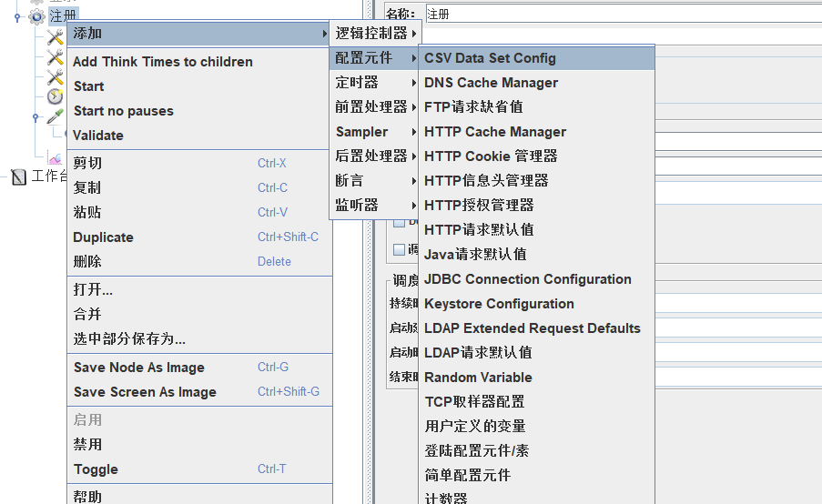
Task: Choose Save Node As Image
Action: point(138,368)
